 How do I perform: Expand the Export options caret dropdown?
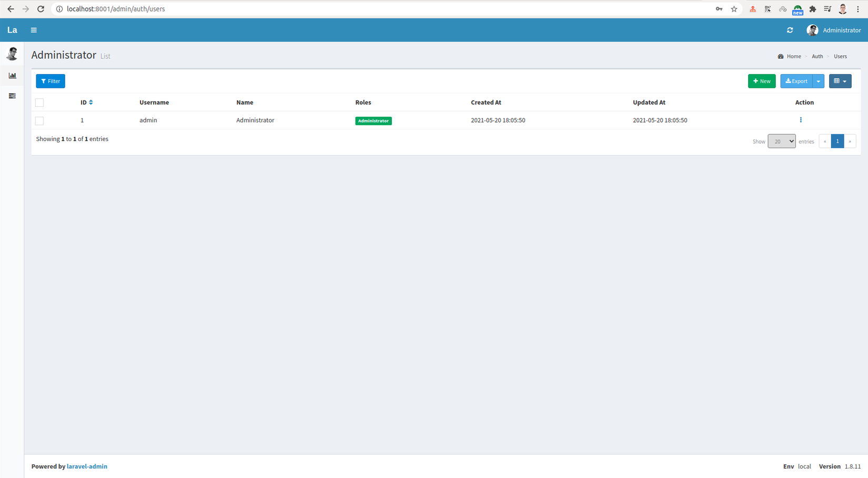[819, 81]
